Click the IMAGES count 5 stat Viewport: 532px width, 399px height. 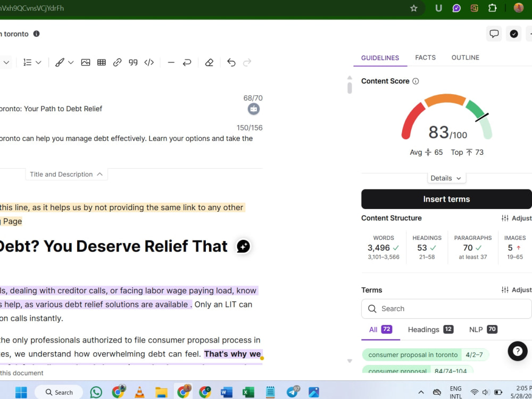[514, 248]
